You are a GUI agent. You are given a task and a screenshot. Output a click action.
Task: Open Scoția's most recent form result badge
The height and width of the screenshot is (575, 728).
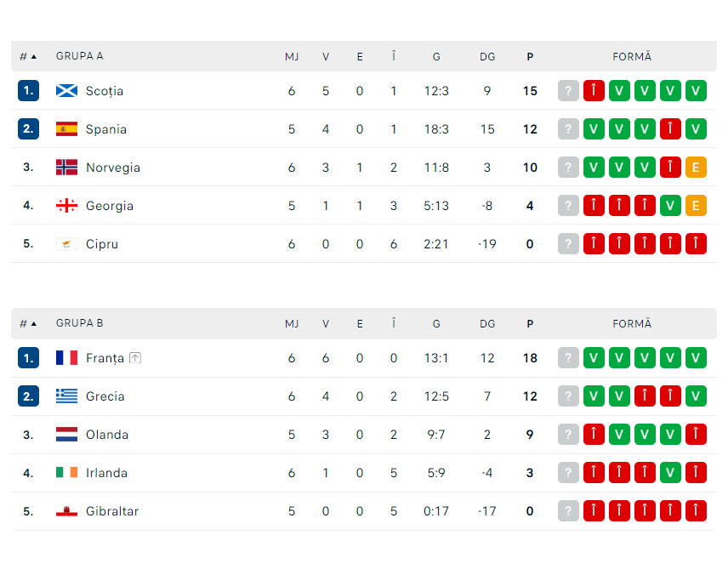point(696,90)
